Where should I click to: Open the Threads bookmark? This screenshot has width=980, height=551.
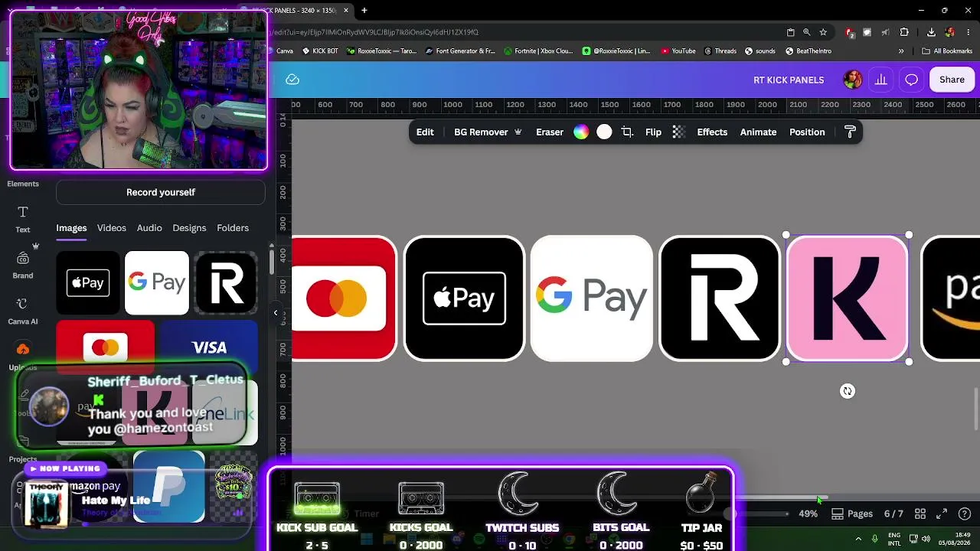tap(720, 51)
